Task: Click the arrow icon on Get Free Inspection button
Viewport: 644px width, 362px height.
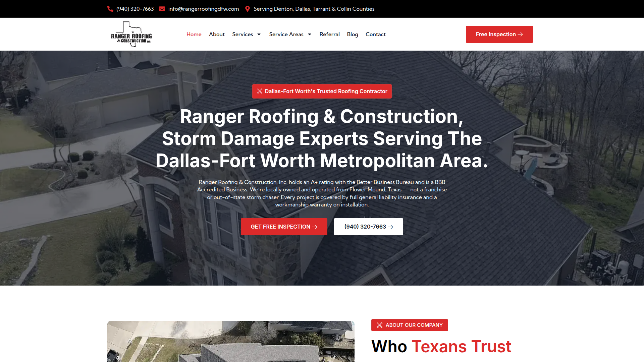Action: 315,227
